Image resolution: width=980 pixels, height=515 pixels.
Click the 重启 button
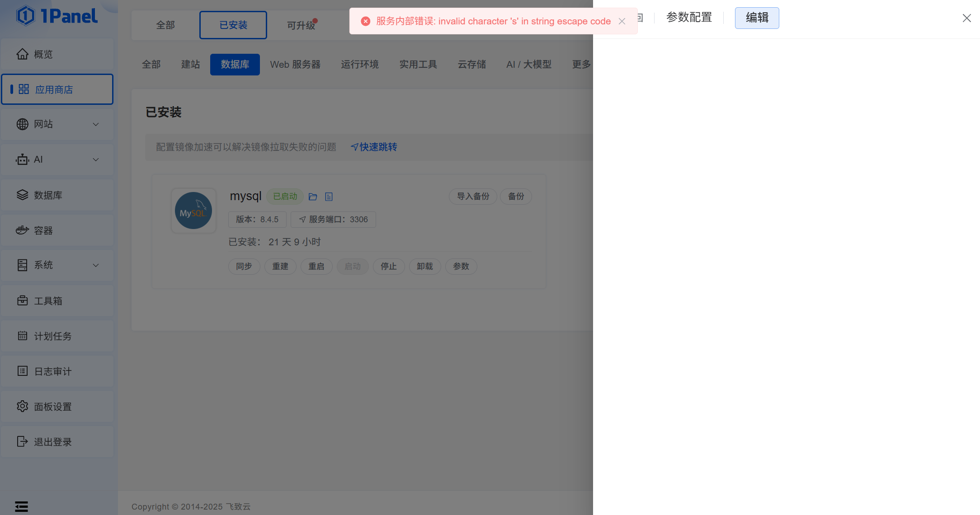[316, 267]
